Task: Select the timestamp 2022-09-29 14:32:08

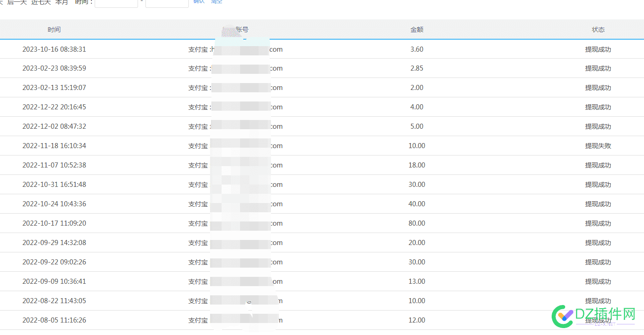Action: tap(54, 243)
